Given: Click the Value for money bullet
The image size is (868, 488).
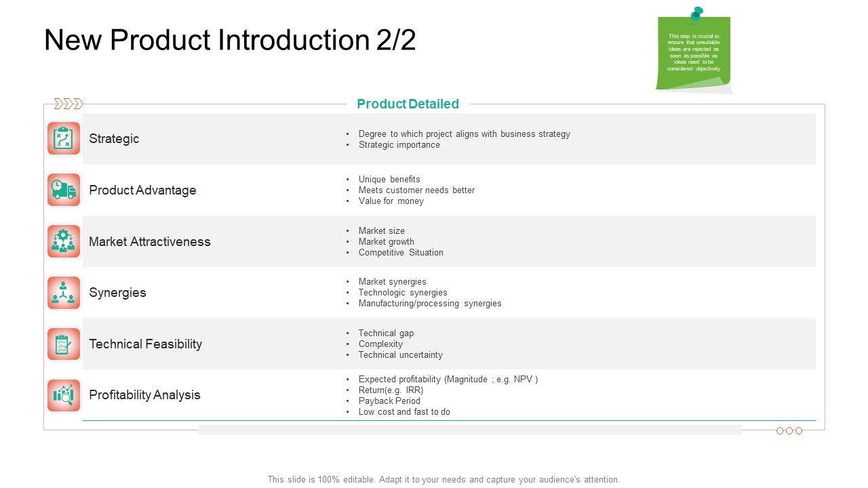Looking at the screenshot, I should tap(391, 201).
